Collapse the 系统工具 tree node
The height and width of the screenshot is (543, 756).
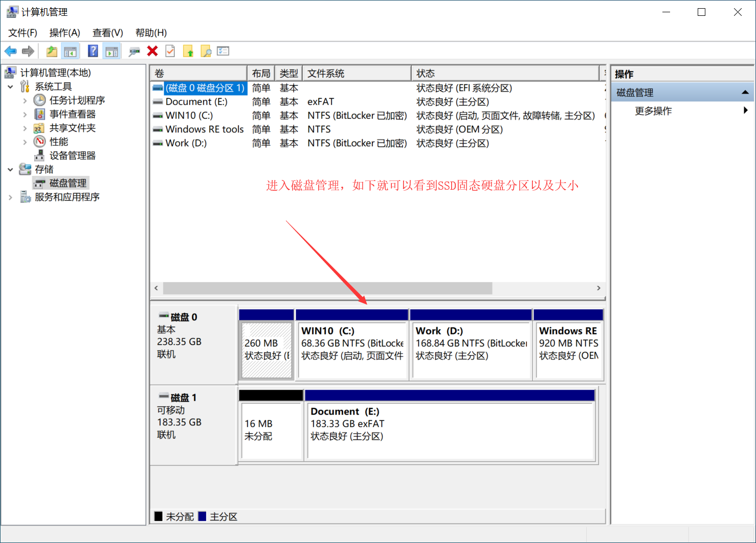point(11,87)
